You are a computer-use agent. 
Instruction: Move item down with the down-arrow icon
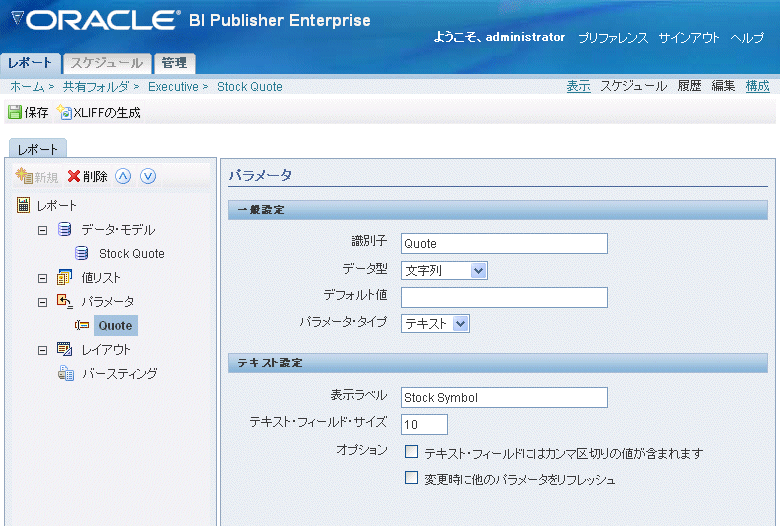pyautogui.click(x=148, y=176)
